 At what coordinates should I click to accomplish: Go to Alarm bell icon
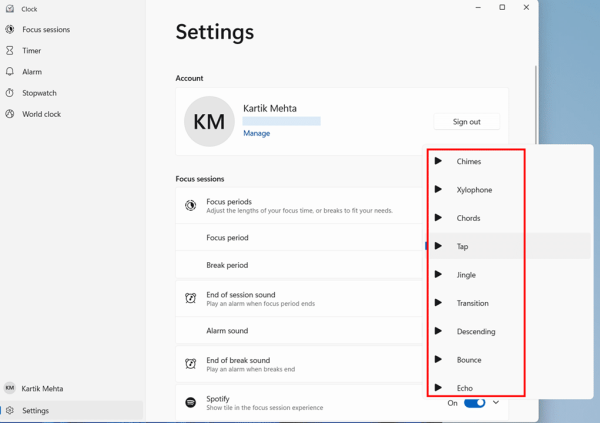[10, 72]
